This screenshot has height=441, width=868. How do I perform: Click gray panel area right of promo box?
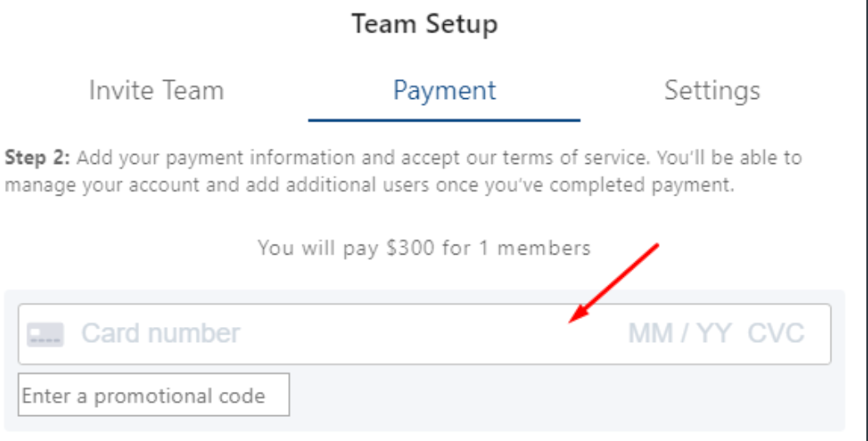pyautogui.click(x=565, y=395)
